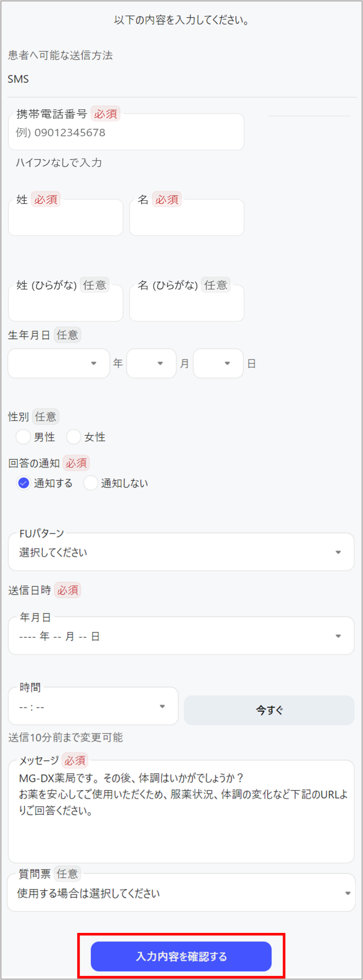Choose 通知しない for 回答の通知
The width and height of the screenshot is (363, 980).
click(90, 483)
